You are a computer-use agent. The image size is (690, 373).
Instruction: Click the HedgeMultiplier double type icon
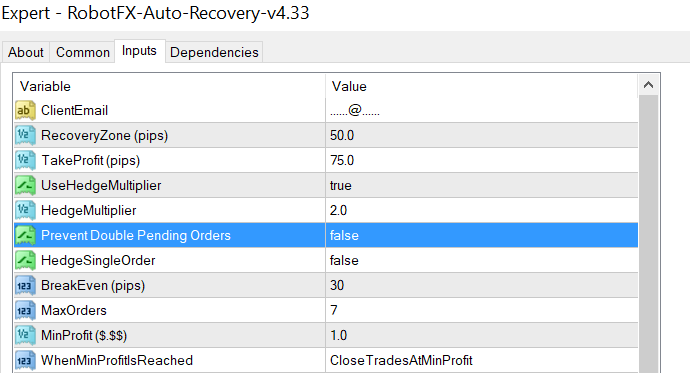click(x=25, y=210)
